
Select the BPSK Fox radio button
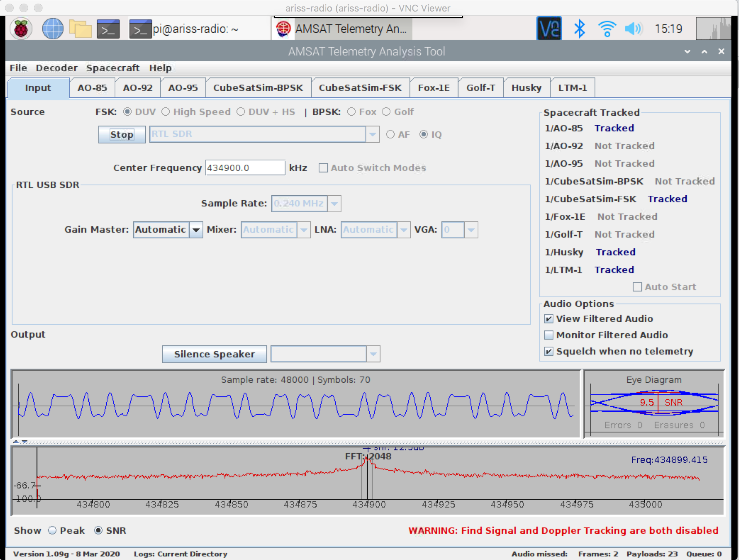point(351,112)
